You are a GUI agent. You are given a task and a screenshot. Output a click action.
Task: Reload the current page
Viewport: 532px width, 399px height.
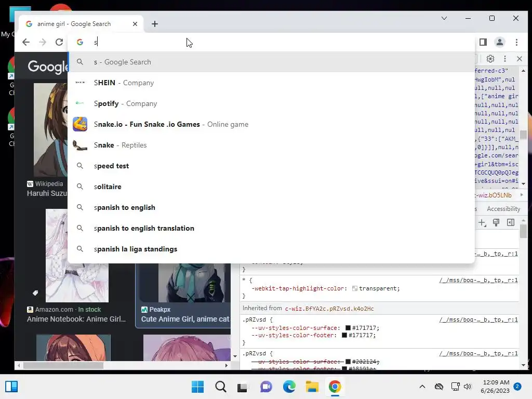(59, 42)
